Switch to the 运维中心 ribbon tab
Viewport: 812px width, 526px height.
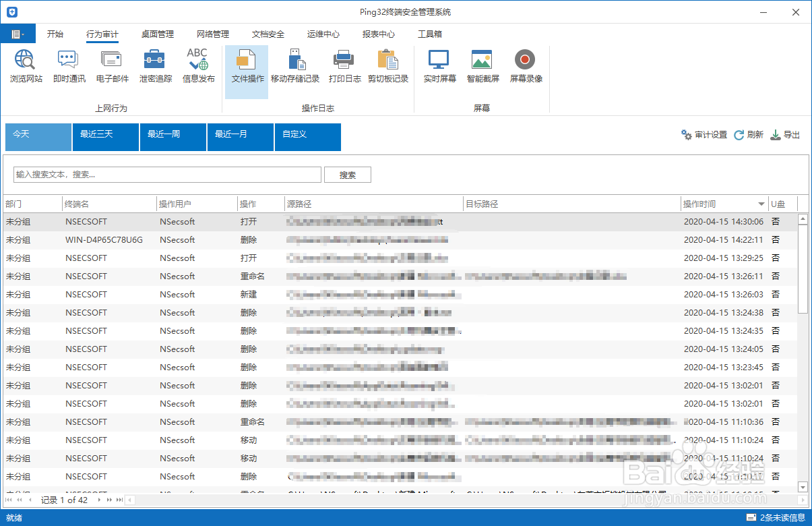click(x=323, y=34)
